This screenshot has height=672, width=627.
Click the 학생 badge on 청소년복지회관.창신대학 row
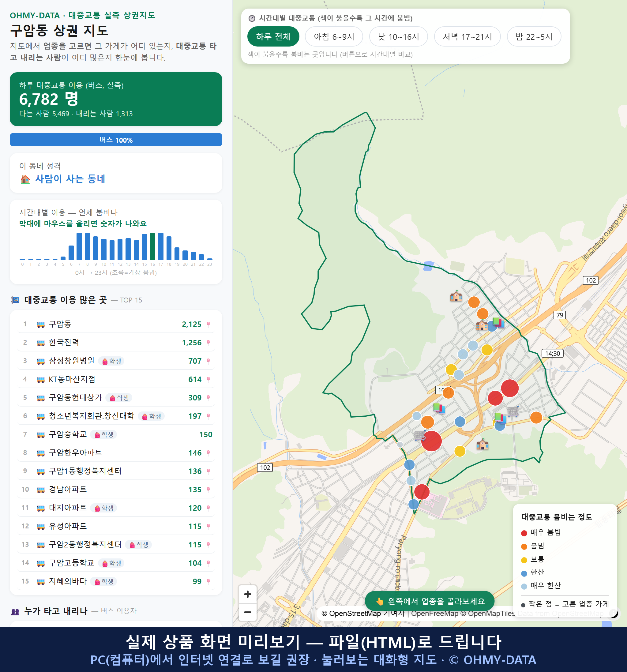152,416
